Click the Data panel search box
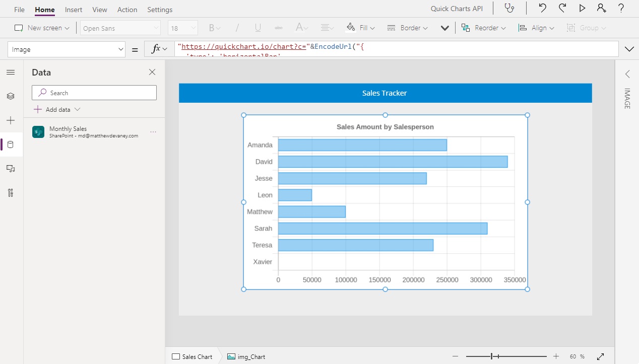Viewport: 639px width, 364px height. [94, 93]
